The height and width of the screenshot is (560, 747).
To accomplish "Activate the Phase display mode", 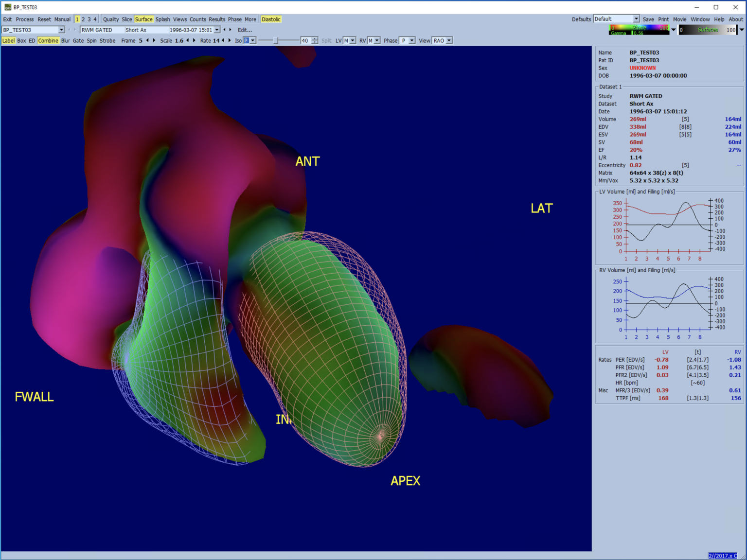I will pyautogui.click(x=234, y=19).
